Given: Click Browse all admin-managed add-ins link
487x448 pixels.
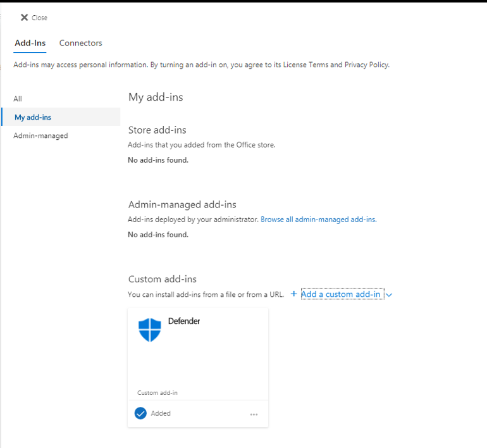Looking at the screenshot, I should [x=318, y=220].
